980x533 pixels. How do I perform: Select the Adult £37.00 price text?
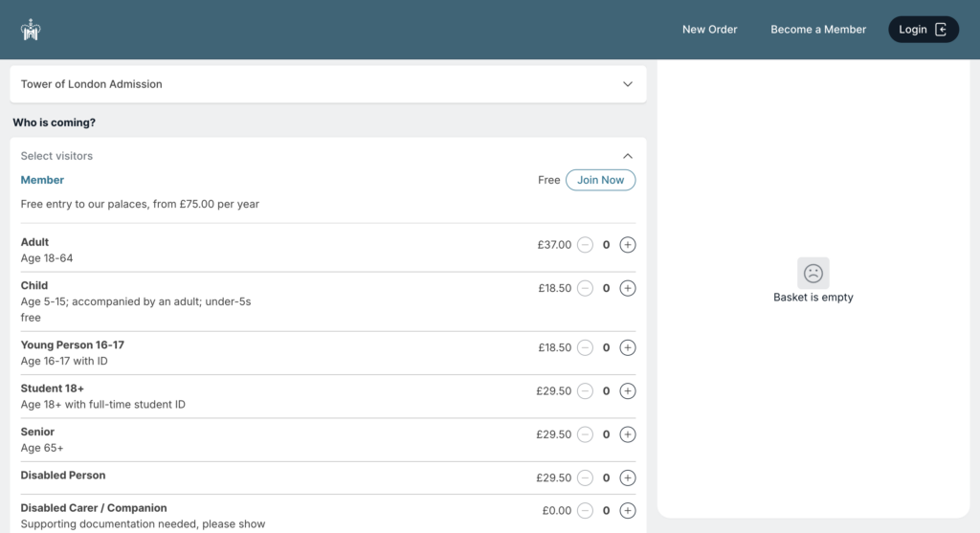pyautogui.click(x=554, y=245)
